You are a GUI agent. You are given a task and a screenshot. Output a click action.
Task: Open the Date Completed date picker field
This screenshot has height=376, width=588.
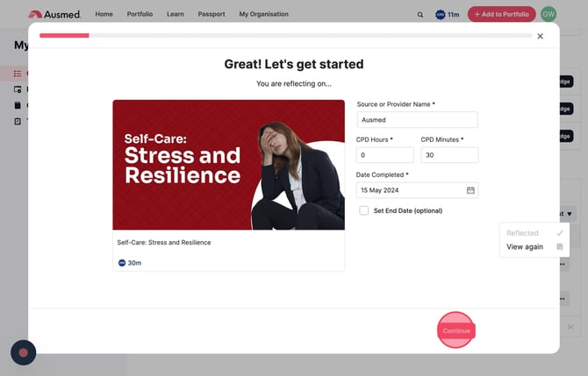click(417, 190)
